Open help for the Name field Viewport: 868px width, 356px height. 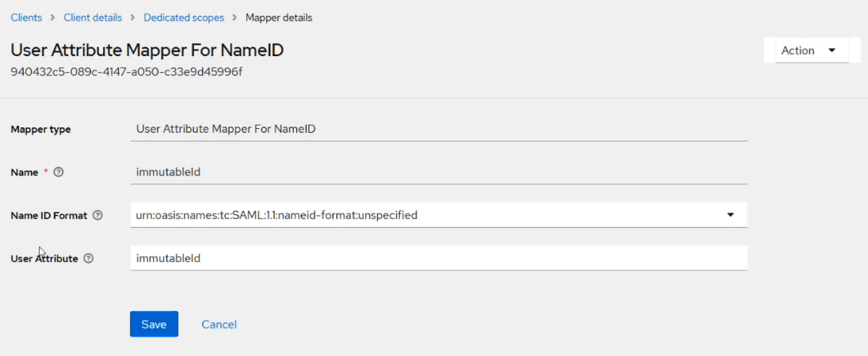59,172
